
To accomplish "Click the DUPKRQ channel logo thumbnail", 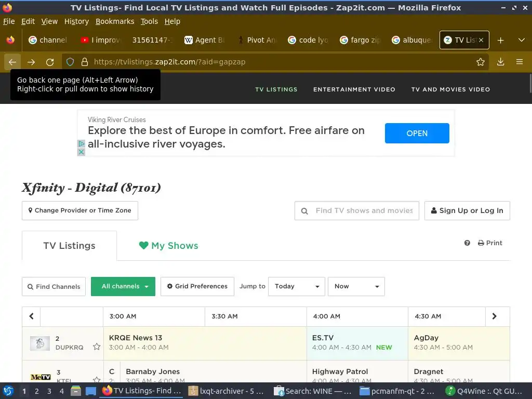I will point(39,343).
